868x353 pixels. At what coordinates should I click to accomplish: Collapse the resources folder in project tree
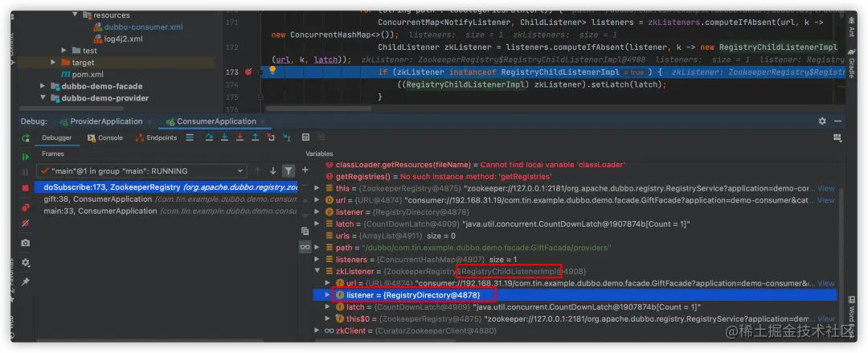pyautogui.click(x=76, y=15)
